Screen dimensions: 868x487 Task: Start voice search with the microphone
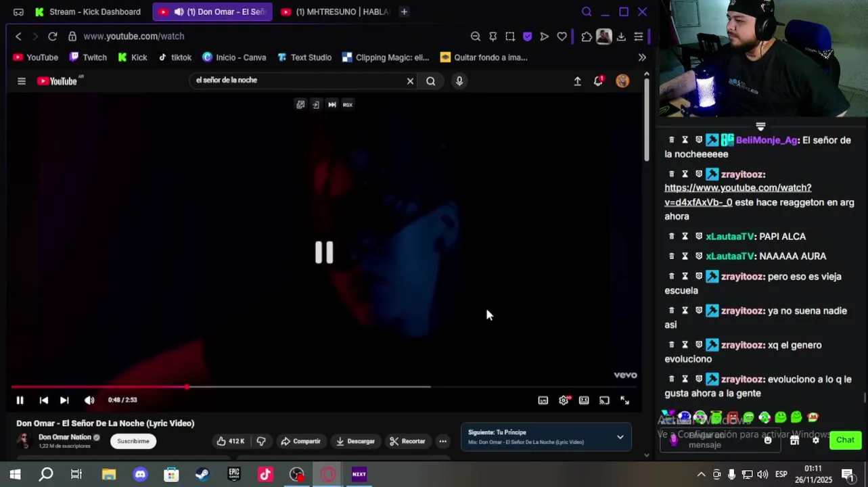point(459,81)
